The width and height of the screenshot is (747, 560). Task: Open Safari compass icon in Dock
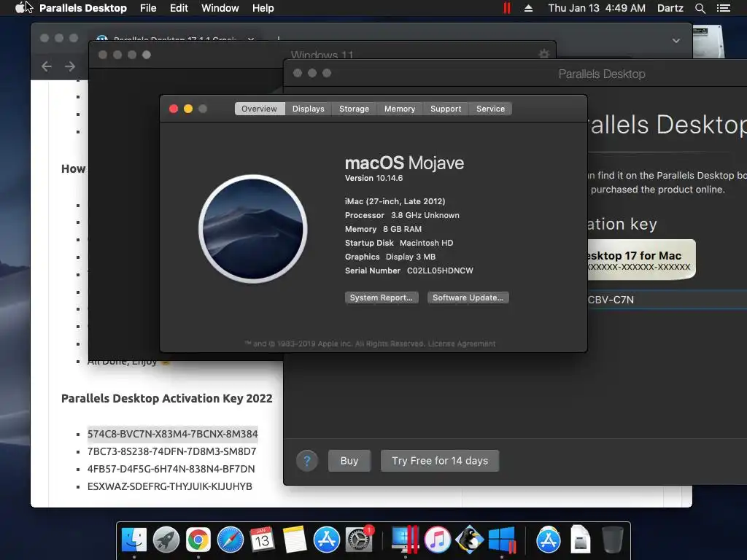pos(230,540)
